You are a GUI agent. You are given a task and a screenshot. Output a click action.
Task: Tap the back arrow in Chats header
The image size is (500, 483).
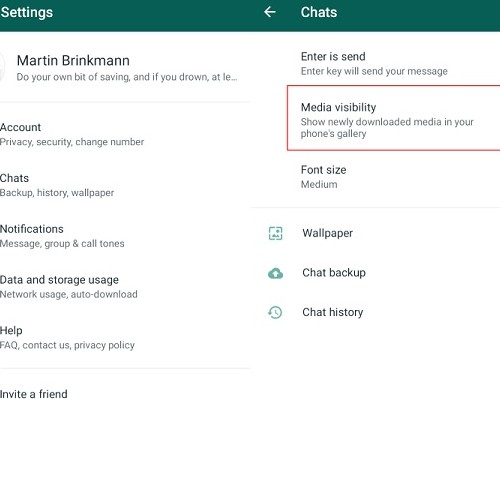click(270, 12)
